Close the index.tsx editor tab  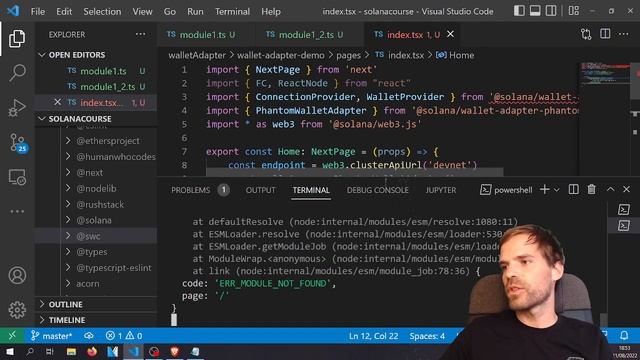450,34
